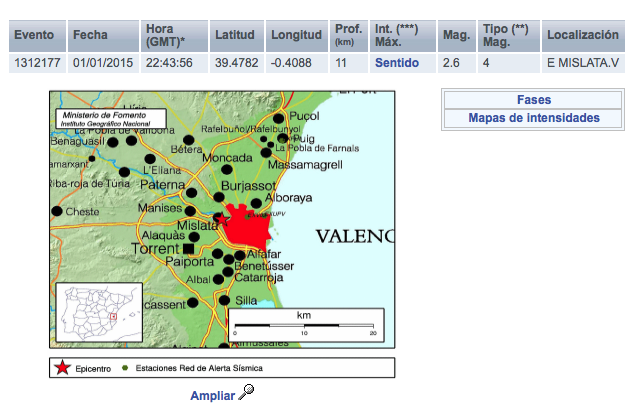
Task: Click the Ministerio de Fomento label box
Action: (x=111, y=119)
